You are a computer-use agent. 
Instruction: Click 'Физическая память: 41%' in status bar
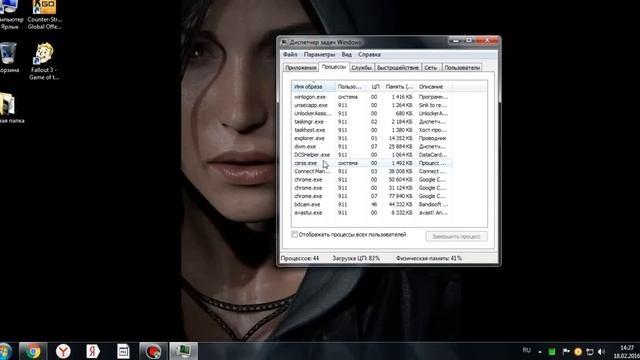pos(429,258)
